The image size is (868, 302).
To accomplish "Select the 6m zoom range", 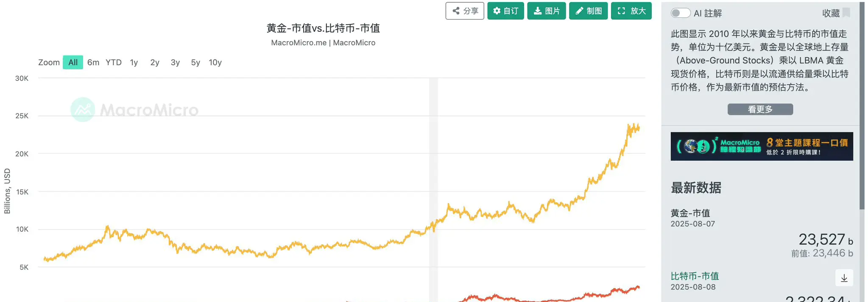I will (x=93, y=62).
